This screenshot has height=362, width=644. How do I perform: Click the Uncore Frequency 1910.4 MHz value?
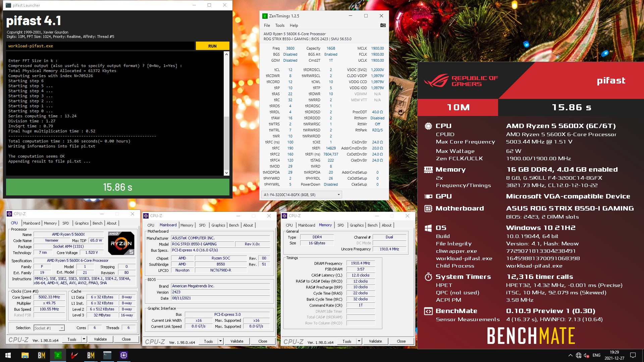(x=389, y=249)
